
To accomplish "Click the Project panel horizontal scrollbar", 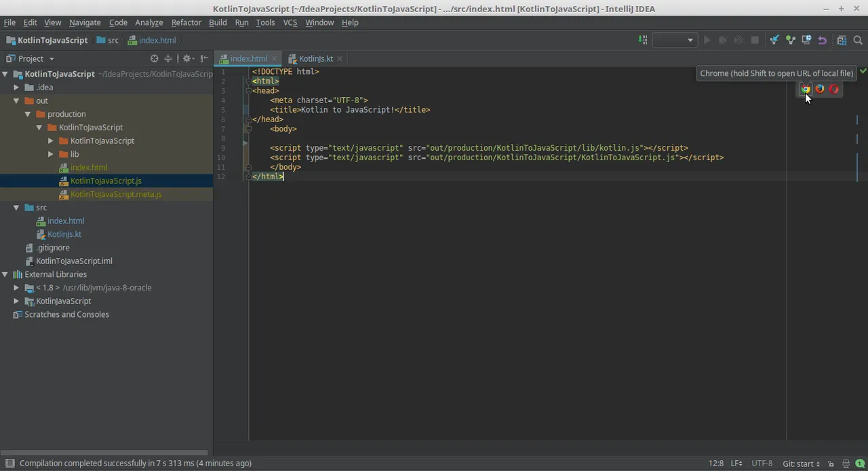I will pyautogui.click(x=104, y=452).
